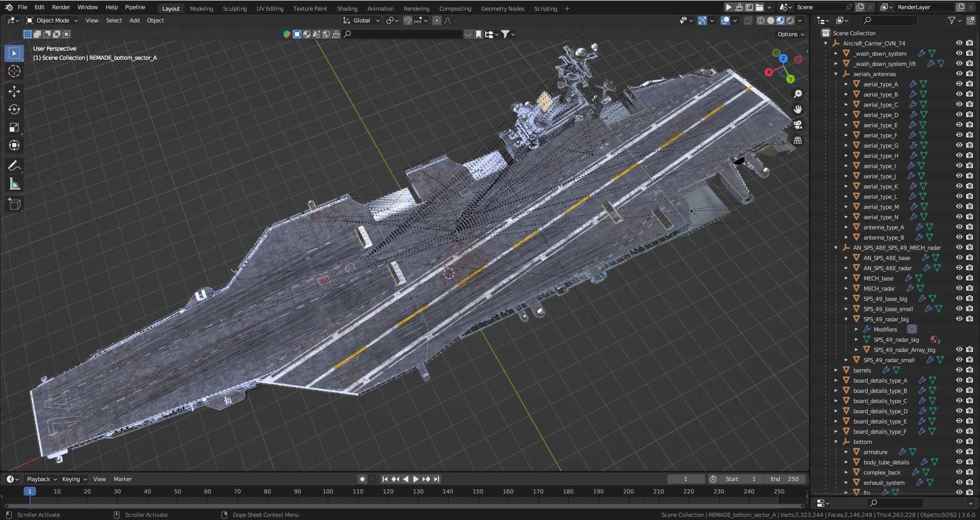
Task: Hide MECH_radar in viewport
Action: click(959, 288)
